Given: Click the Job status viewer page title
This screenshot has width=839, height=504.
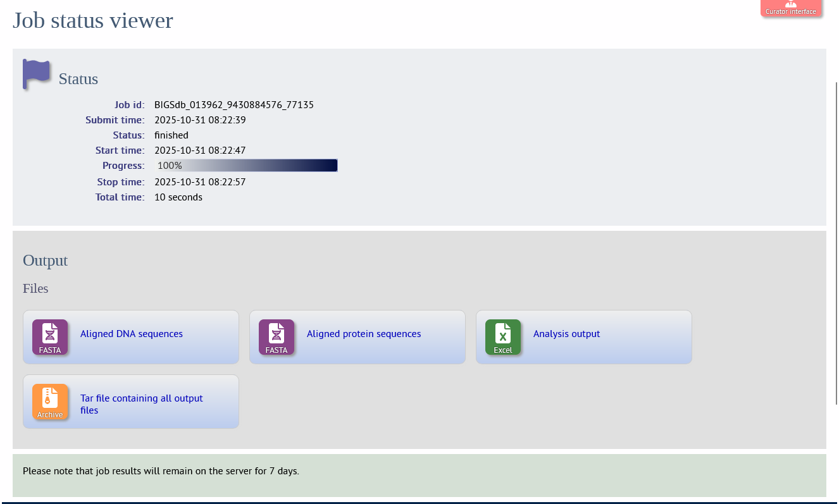Looking at the screenshot, I should point(93,20).
